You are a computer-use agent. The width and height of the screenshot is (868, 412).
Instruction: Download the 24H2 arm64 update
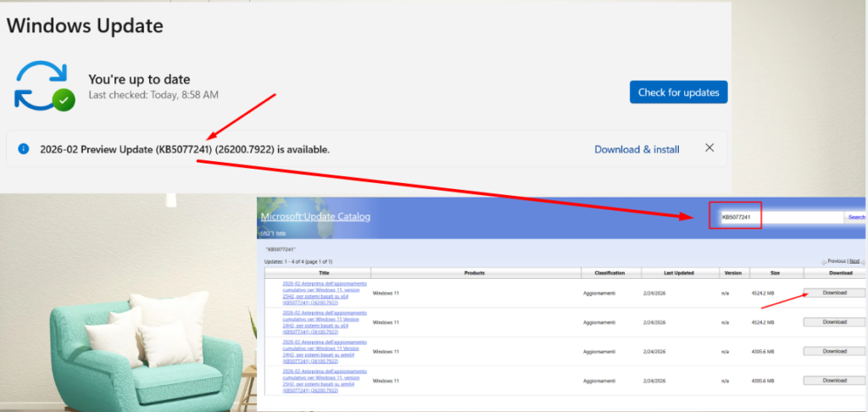pos(834,351)
